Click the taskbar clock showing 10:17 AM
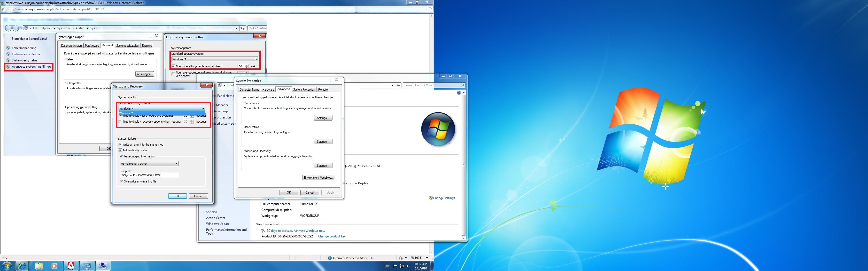 click(x=421, y=266)
